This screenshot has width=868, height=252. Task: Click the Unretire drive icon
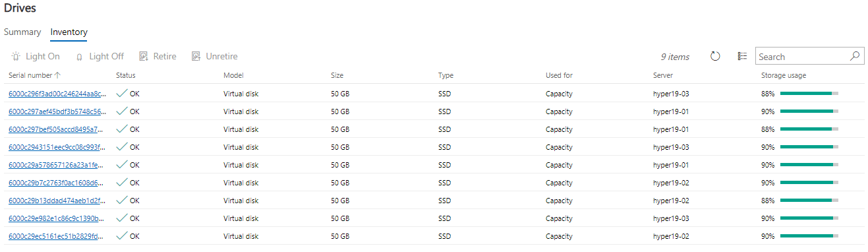pos(196,57)
